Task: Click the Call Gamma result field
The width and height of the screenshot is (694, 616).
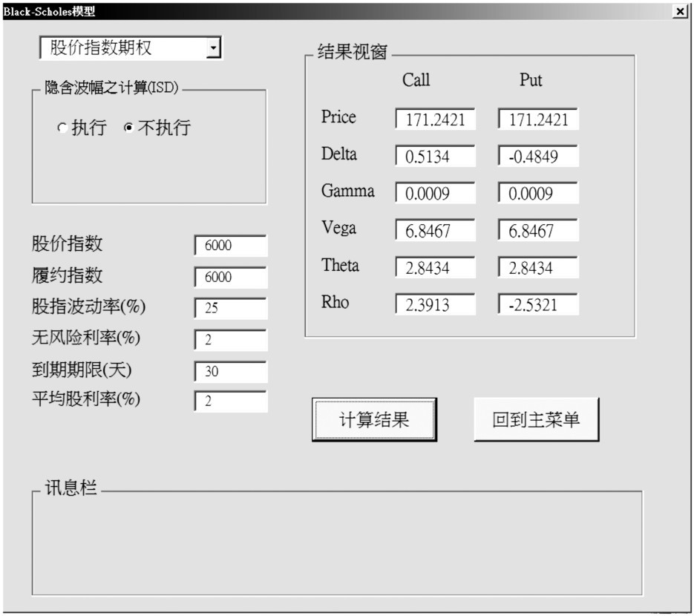Action: (x=435, y=194)
